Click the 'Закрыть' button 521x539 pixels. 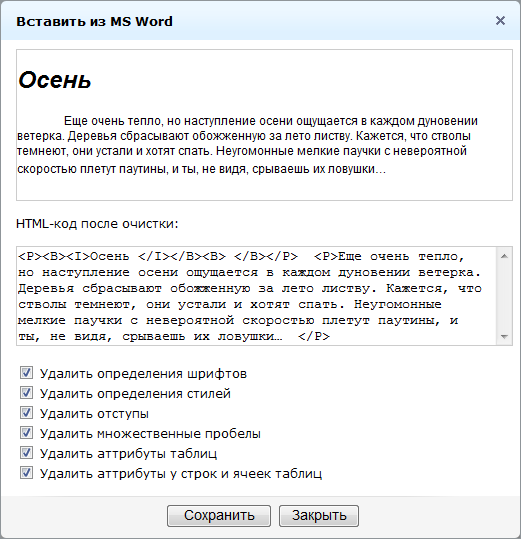click(x=319, y=516)
